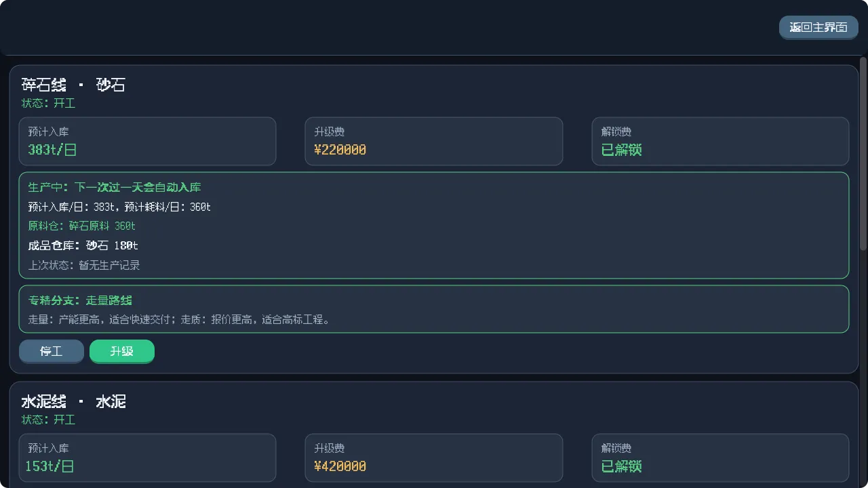Click the 生产中: 下一次过一天会自动入库 line

(x=115, y=187)
